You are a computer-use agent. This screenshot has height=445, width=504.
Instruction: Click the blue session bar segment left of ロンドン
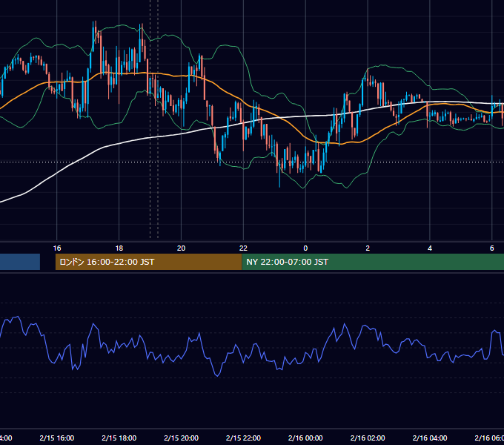(x=20, y=262)
